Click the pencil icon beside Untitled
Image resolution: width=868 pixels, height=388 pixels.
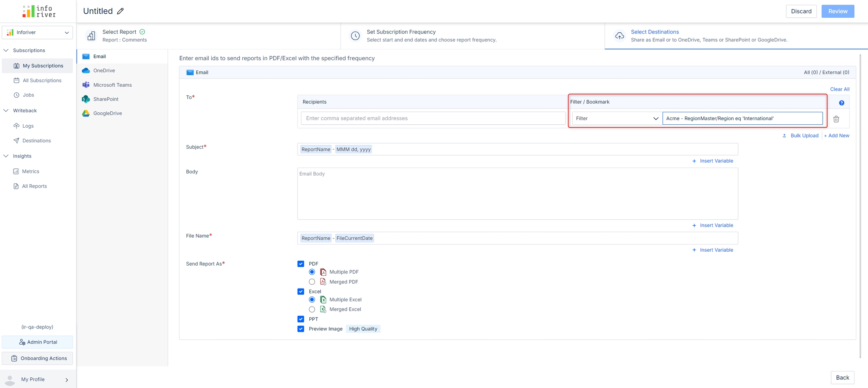click(120, 11)
